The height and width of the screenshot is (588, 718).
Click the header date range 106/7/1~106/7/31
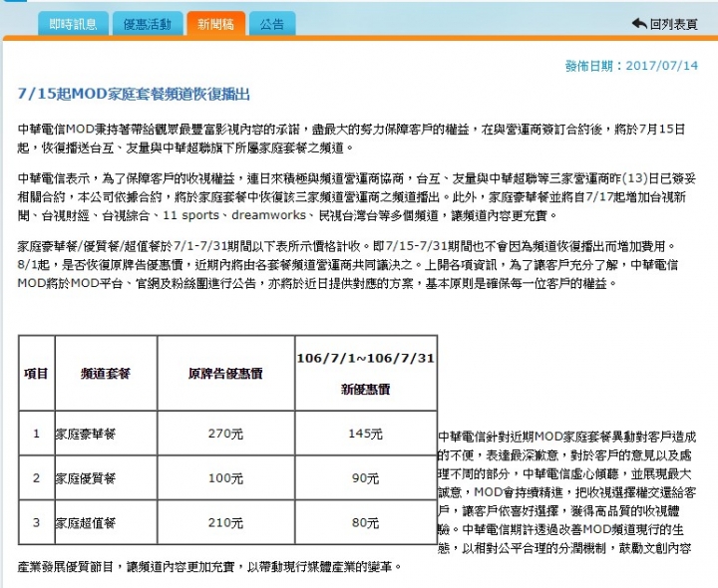pyautogui.click(x=365, y=358)
